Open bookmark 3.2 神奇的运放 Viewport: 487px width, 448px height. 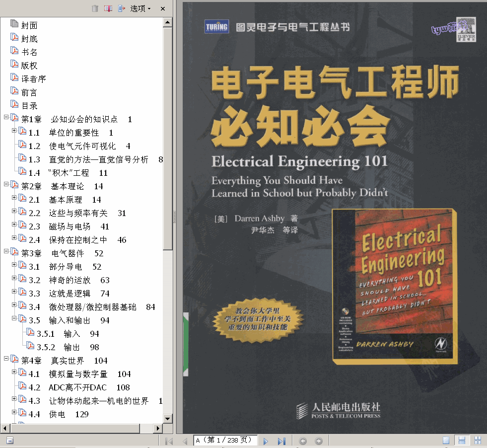click(x=70, y=280)
